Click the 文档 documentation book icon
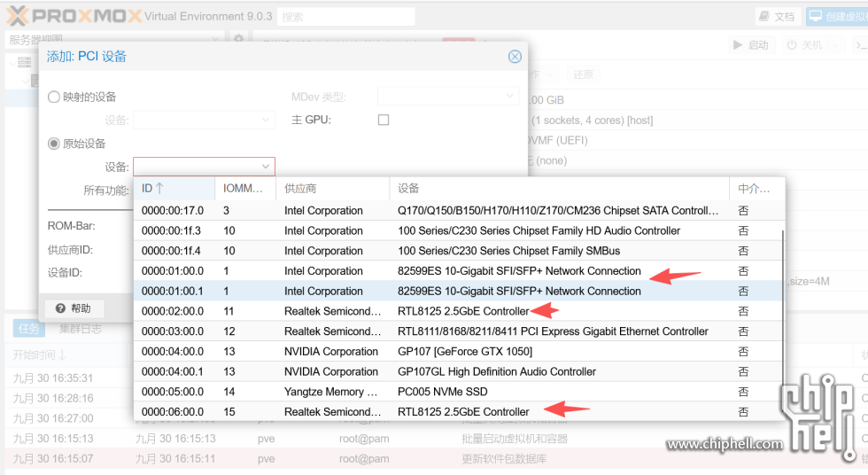This screenshot has height=475, width=868. point(764,17)
